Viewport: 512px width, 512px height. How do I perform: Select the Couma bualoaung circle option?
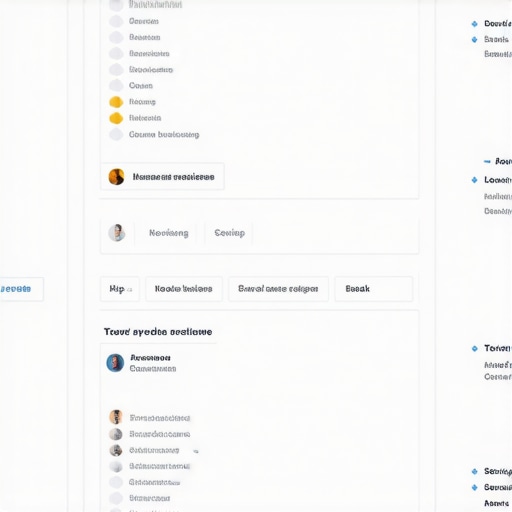(116, 134)
